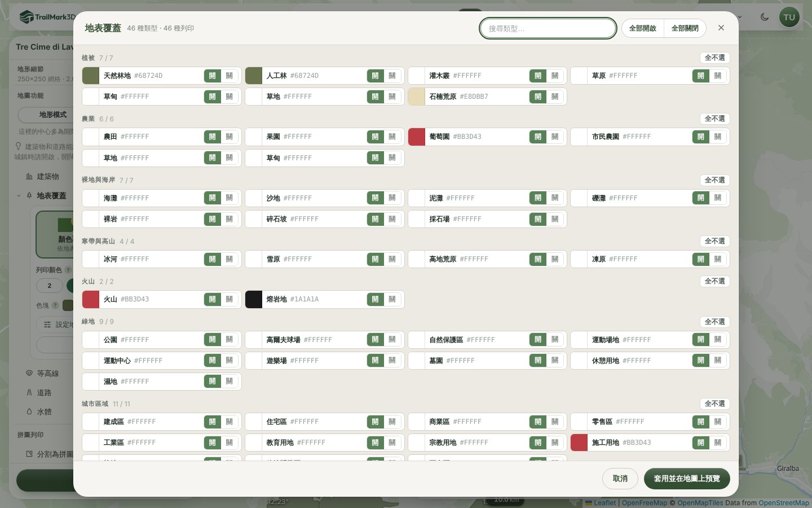812x508 pixels.
Task: Click 全不選 for the 火山 group
Action: [715, 281]
